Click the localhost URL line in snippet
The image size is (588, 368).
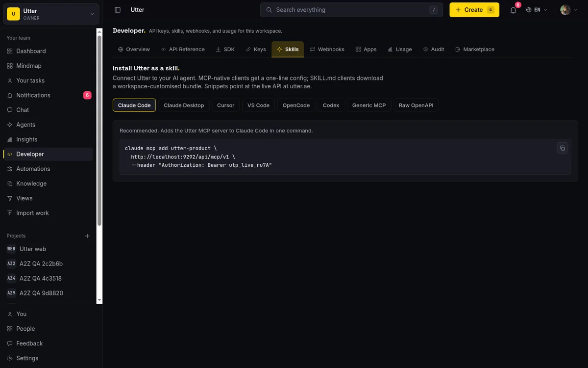click(183, 157)
